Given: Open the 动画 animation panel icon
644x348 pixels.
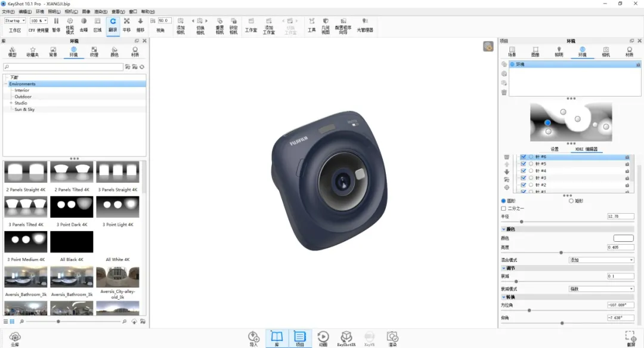Looking at the screenshot, I should coord(323,339).
